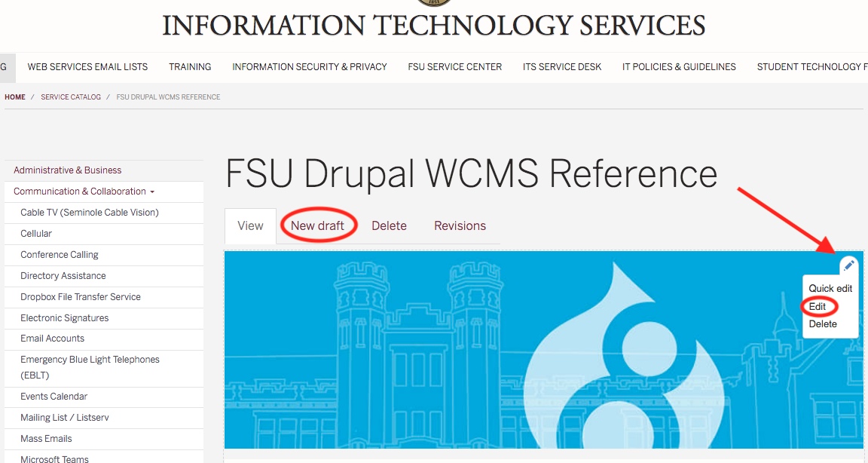Viewport: 868px width, 463px height.
Task: Go to Web Services Email Lists
Action: click(87, 67)
